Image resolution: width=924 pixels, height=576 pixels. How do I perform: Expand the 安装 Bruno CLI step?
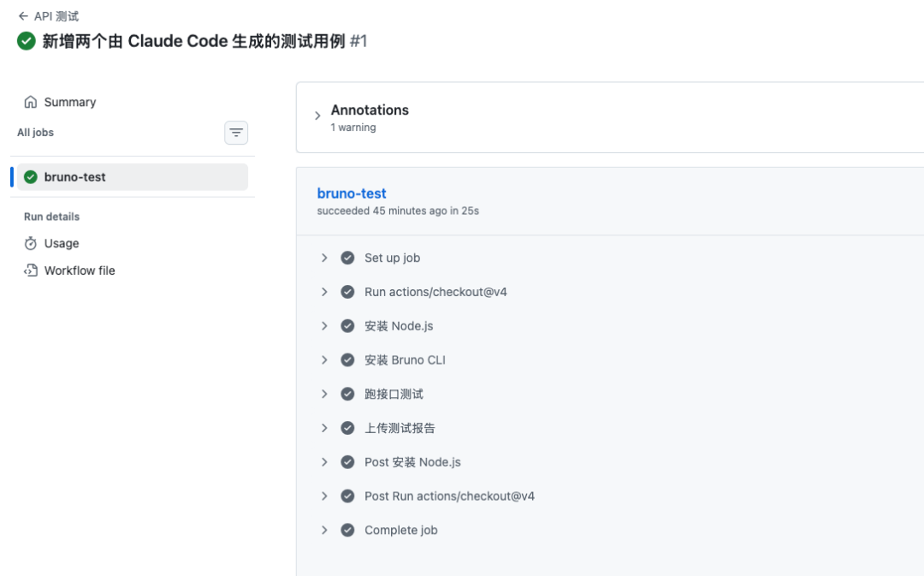324,359
